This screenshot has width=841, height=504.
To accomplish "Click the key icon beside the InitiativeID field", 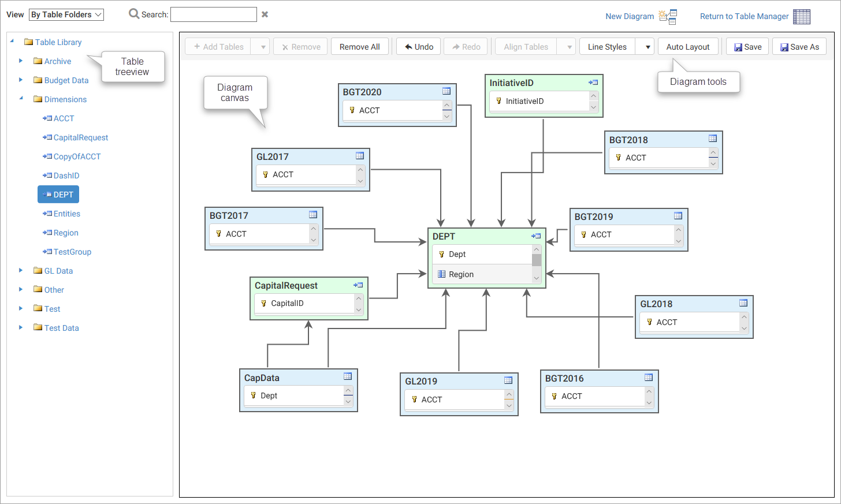I will pos(498,101).
